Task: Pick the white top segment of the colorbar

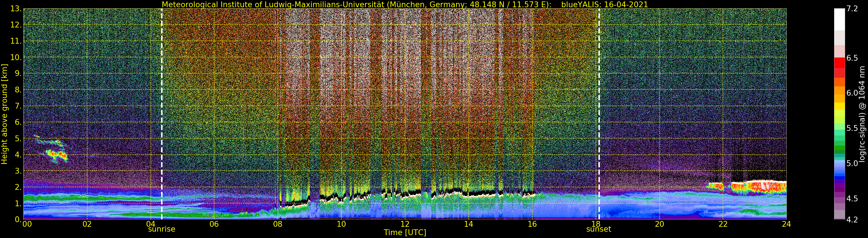Action: click(839, 19)
